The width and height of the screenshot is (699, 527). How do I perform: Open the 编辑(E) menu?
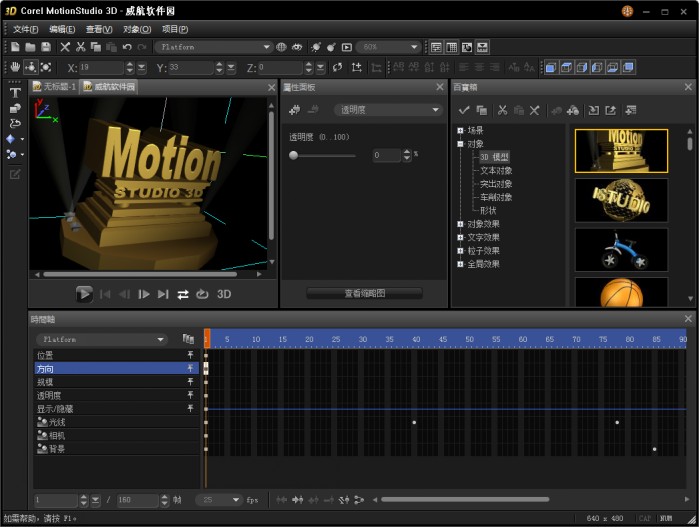point(62,29)
